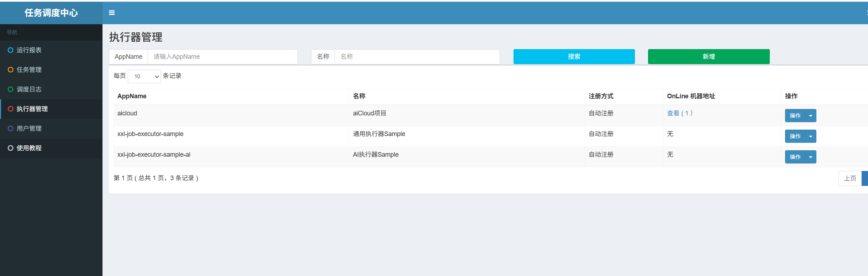This screenshot has width=868, height=276.
Task: Click 操作 button for 通用执行器Sample row
Action: 795,136
